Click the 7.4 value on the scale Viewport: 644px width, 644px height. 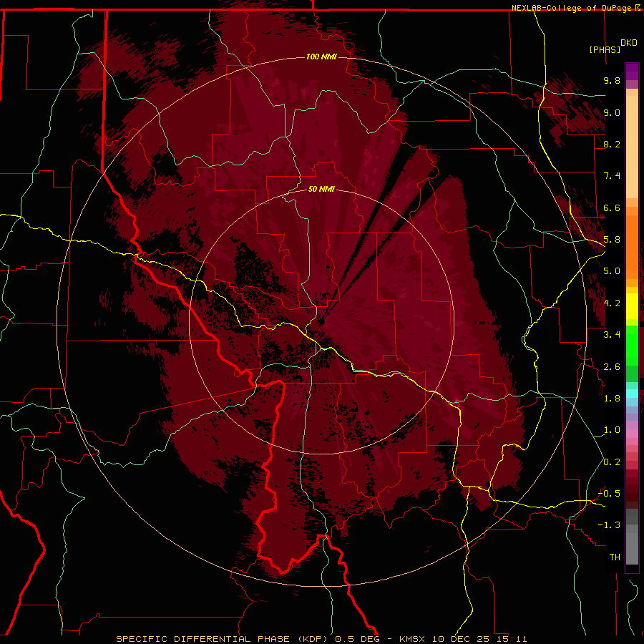click(x=612, y=176)
